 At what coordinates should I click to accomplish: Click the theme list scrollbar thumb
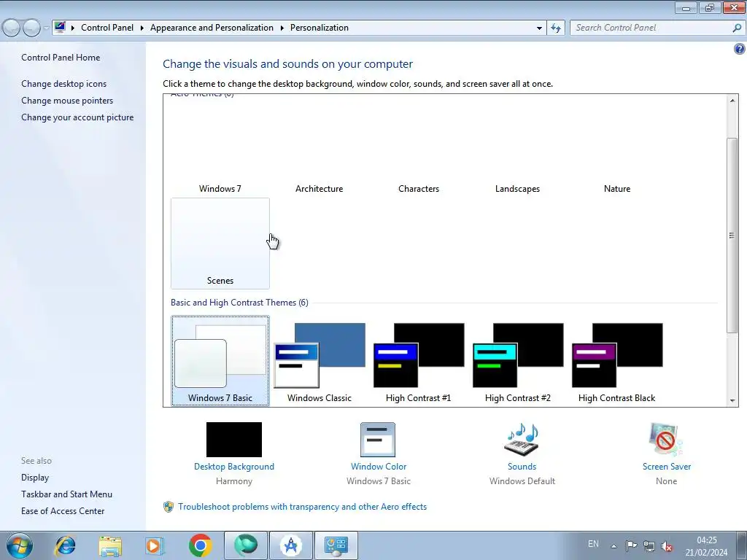[x=732, y=236]
